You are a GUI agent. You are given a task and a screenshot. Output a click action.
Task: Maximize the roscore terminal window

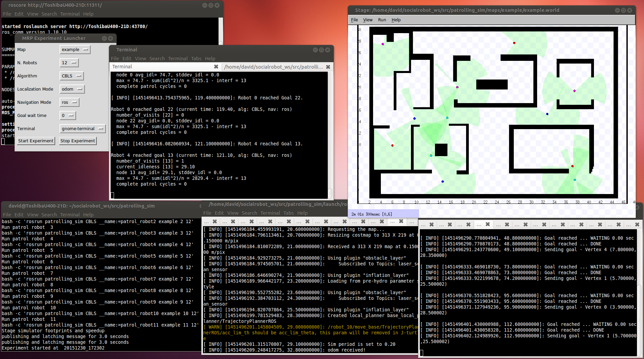point(211,5)
